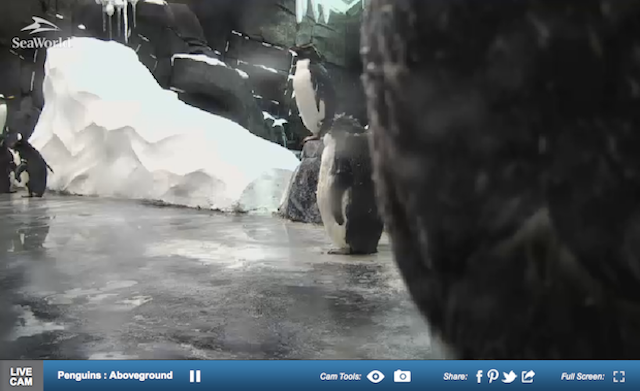Screen dimensions: 640x391
Task: Select the Penguins : Aboveground title
Action: pos(115,375)
